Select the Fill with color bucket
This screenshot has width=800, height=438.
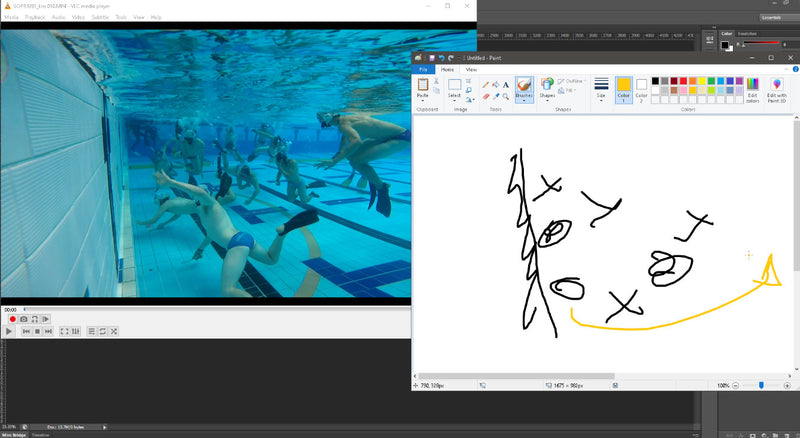(x=495, y=85)
